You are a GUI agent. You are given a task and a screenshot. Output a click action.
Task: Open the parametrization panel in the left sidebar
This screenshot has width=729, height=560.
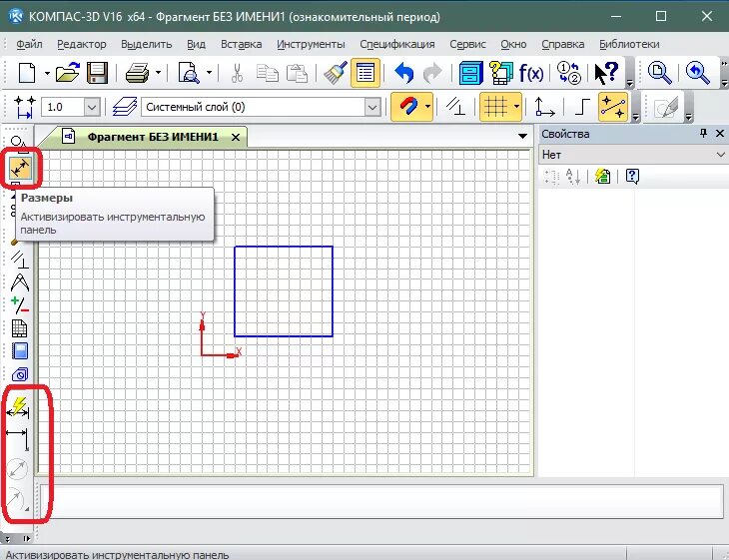pyautogui.click(x=20, y=260)
